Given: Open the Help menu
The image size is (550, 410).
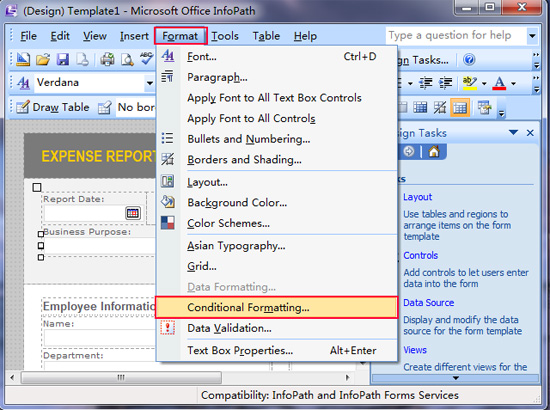Looking at the screenshot, I should 305,36.
